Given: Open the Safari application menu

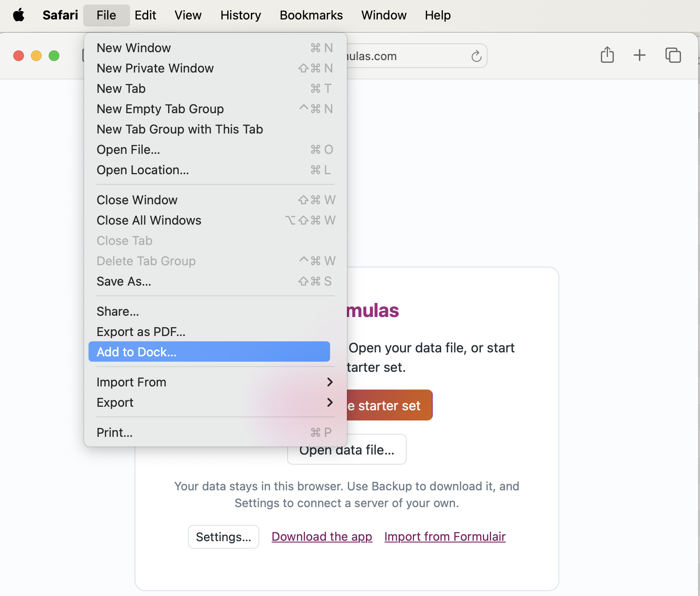Looking at the screenshot, I should click(60, 15).
